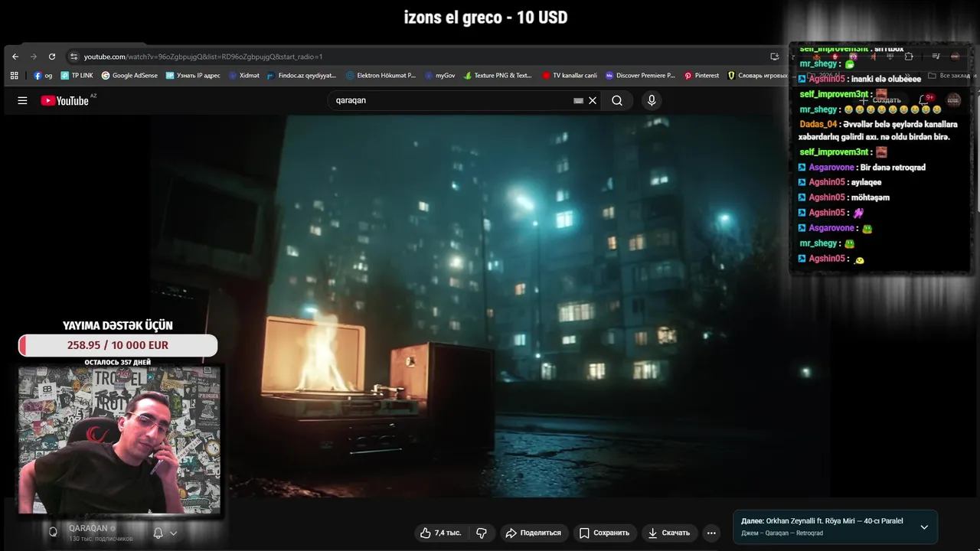Open the Xidmət bookmark
Viewport: 980px width, 551px height.
pos(244,76)
